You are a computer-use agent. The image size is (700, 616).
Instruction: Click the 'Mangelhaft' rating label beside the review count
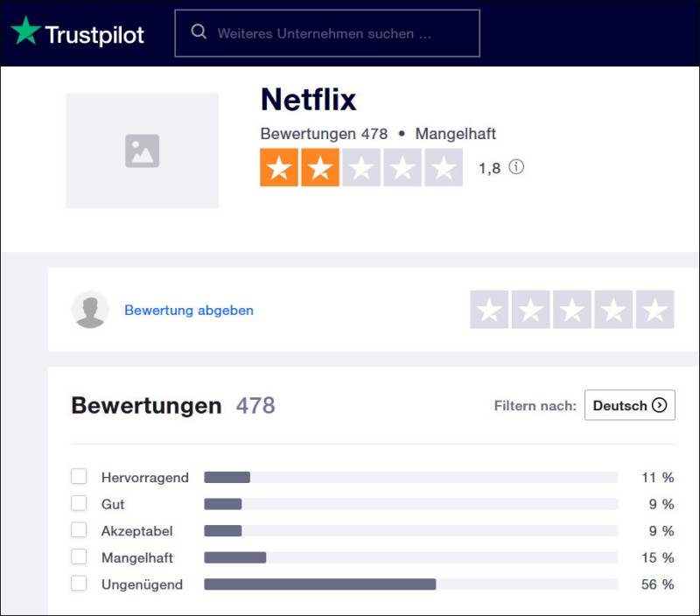click(x=456, y=134)
